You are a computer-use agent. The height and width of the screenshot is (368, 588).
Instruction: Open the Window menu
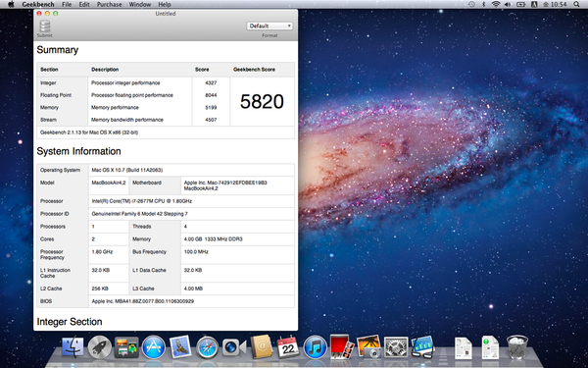click(x=140, y=5)
